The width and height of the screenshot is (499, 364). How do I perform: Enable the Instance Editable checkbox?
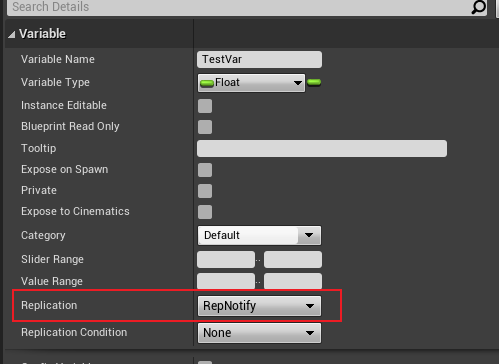pyautogui.click(x=205, y=106)
